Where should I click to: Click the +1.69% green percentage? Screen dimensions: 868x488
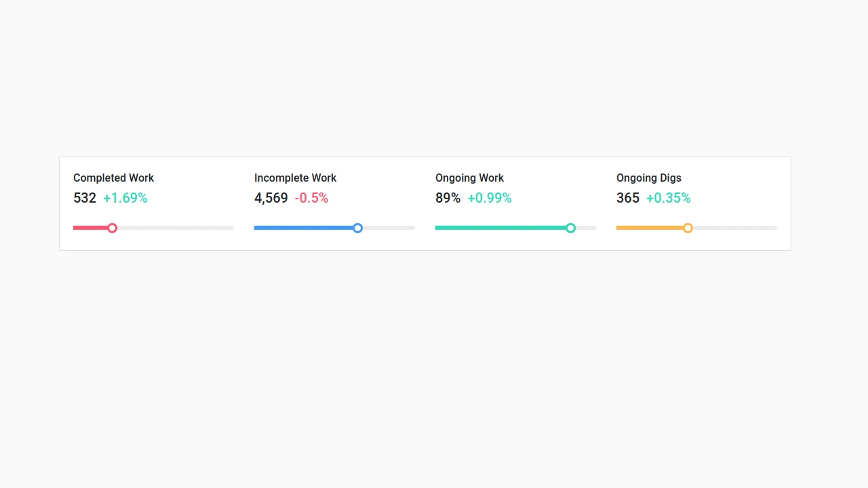click(x=125, y=198)
